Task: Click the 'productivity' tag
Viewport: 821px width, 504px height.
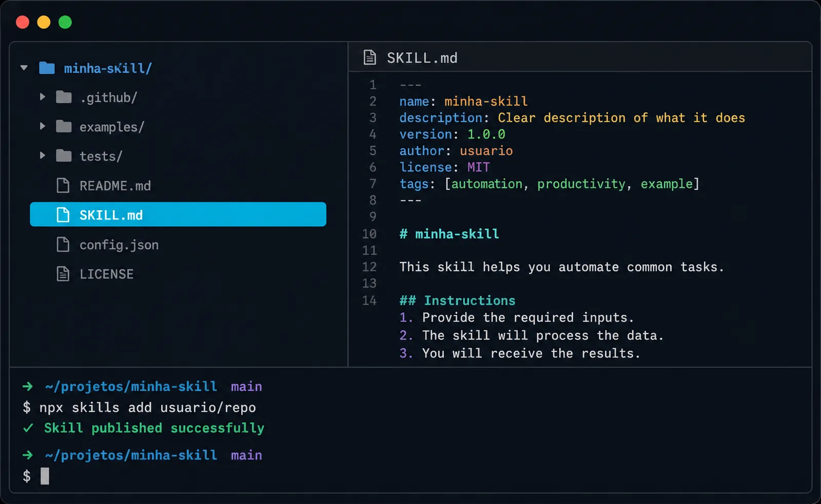Action: click(x=581, y=184)
